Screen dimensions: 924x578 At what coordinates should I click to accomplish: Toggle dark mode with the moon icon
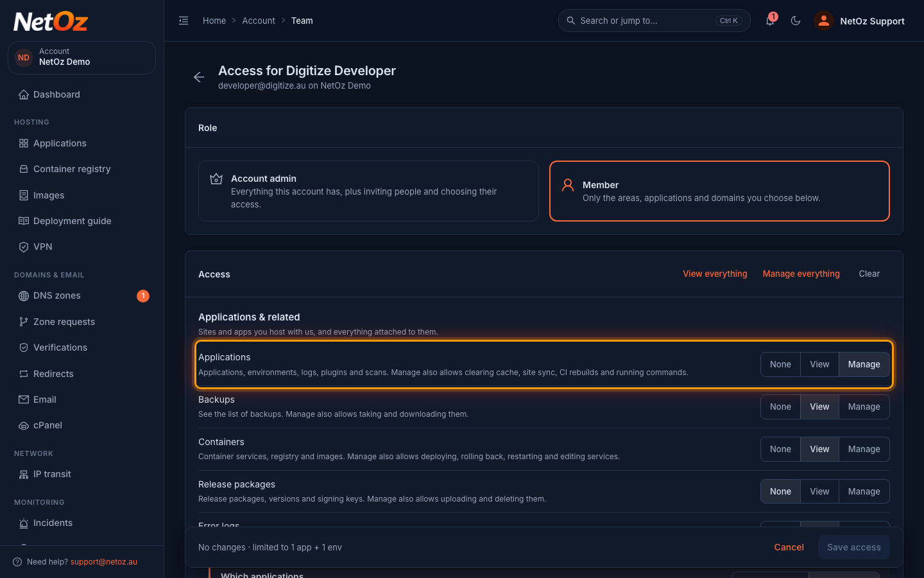(796, 21)
